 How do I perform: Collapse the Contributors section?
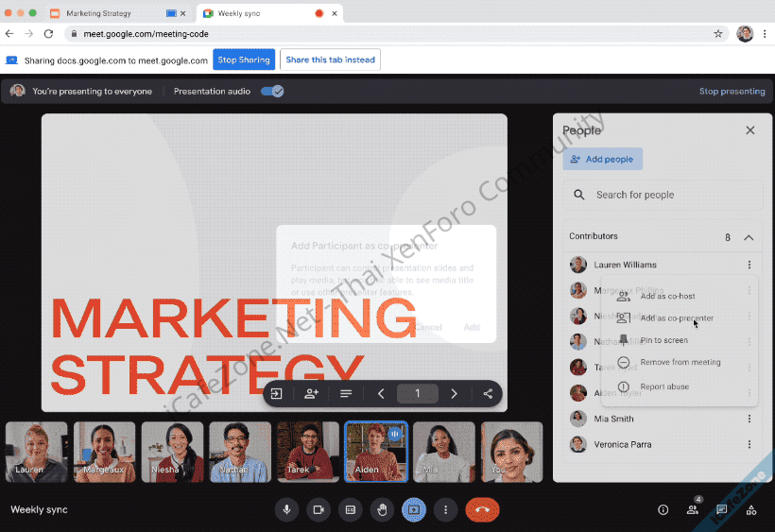coord(749,237)
